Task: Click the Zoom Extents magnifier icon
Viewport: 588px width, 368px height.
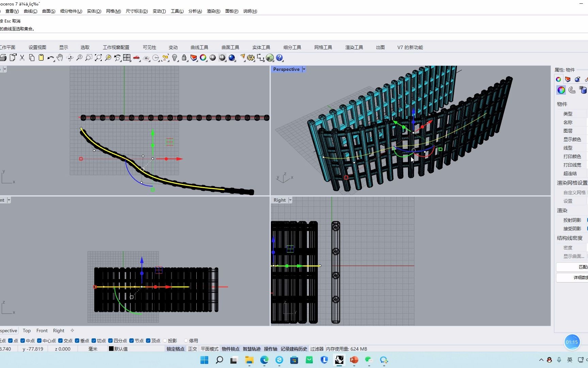Action: coord(98,58)
